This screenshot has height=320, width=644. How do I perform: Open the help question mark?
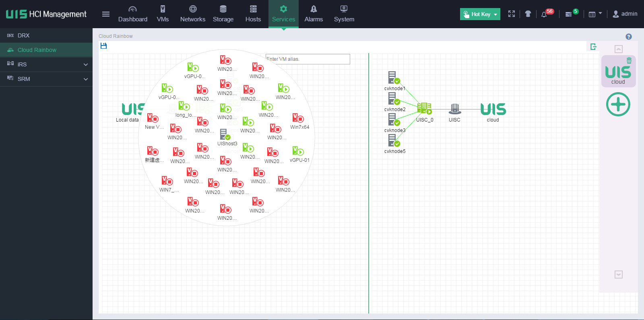click(629, 37)
